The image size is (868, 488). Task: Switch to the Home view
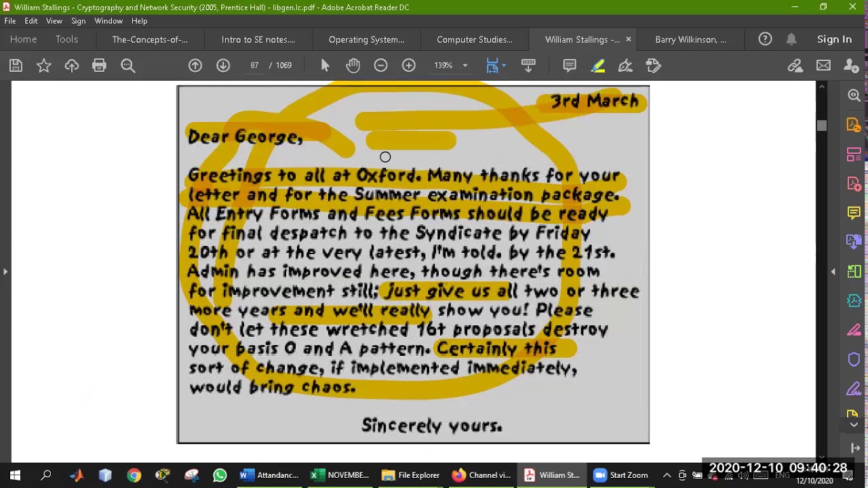(x=23, y=39)
